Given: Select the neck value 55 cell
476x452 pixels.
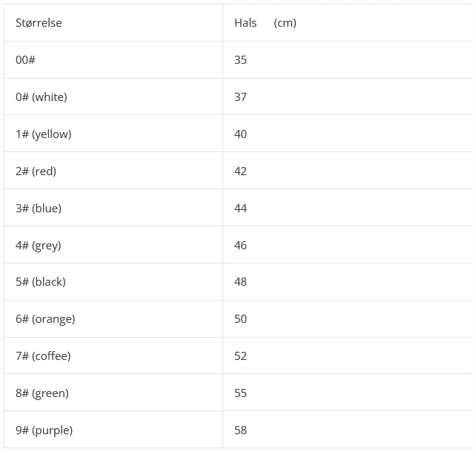Looking at the screenshot, I should (241, 393).
